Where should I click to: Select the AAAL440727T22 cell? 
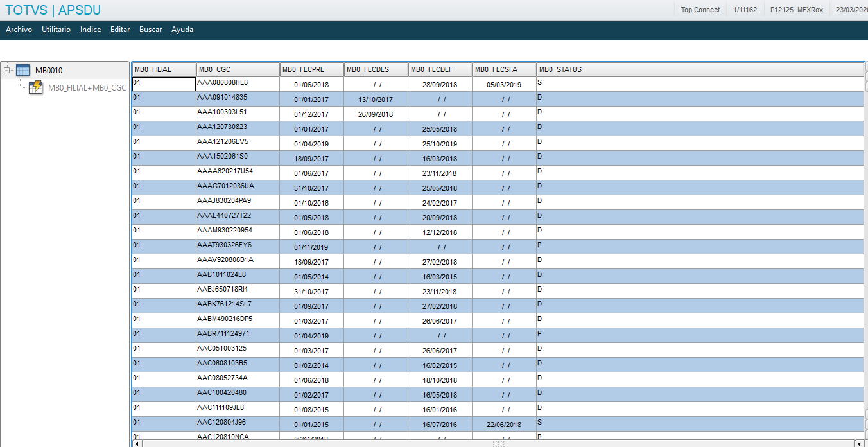(238, 217)
